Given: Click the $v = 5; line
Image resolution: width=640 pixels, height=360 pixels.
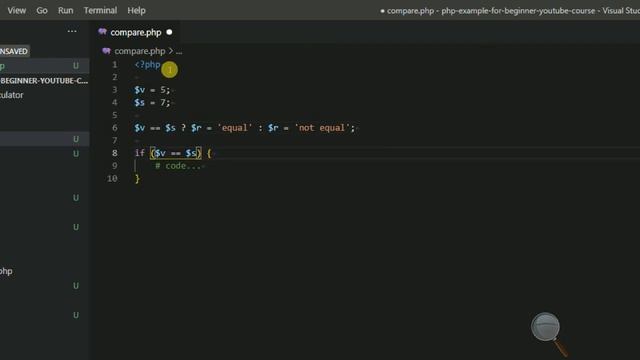Looking at the screenshot, I should click(152, 90).
